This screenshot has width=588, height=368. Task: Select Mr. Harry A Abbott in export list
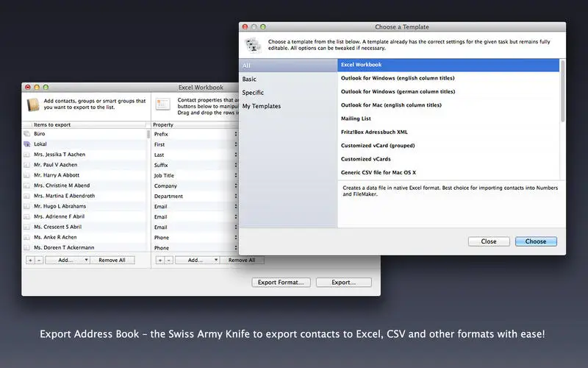[x=57, y=175]
